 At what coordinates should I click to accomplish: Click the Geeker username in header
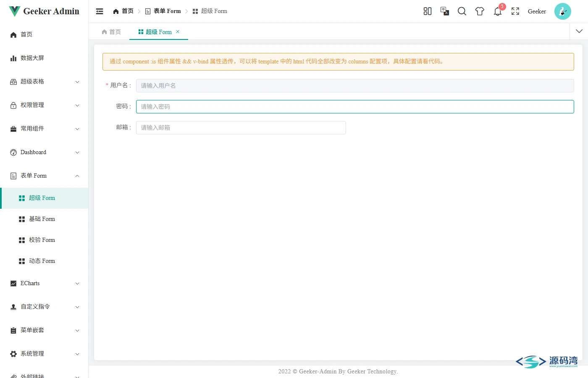click(x=537, y=11)
